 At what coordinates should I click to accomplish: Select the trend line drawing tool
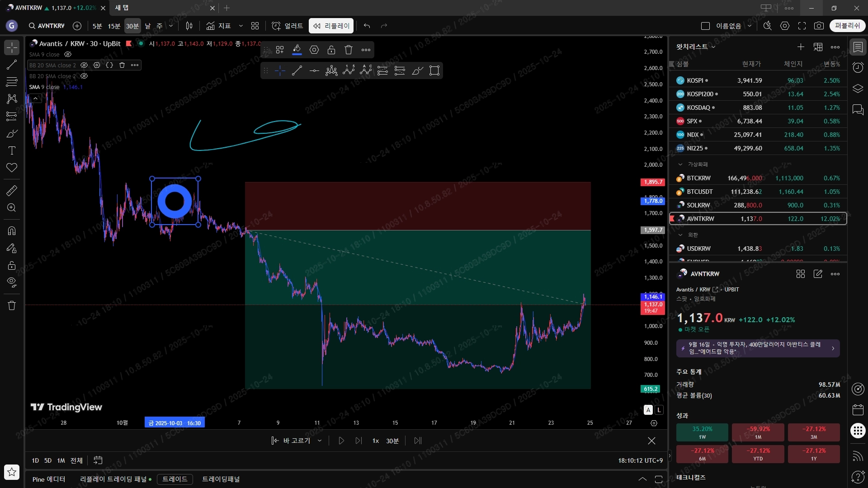pos(12,65)
